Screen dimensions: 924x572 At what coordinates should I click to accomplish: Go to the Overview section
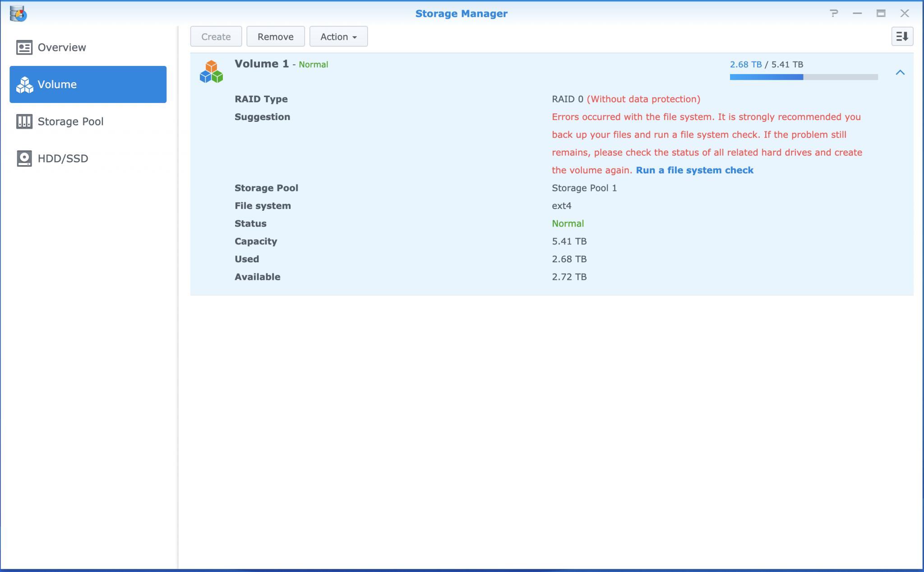coord(88,47)
